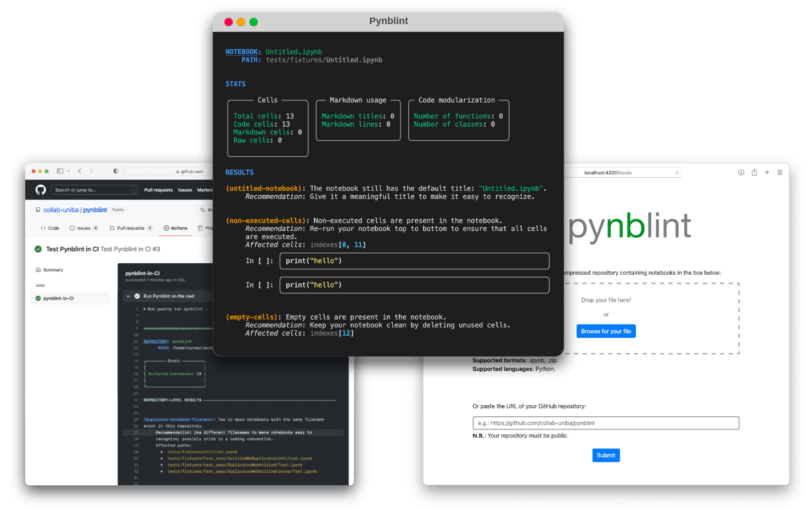This screenshot has height=510, width=812.
Task: Click the GitHub logo in the GitHub window
Action: (41, 190)
